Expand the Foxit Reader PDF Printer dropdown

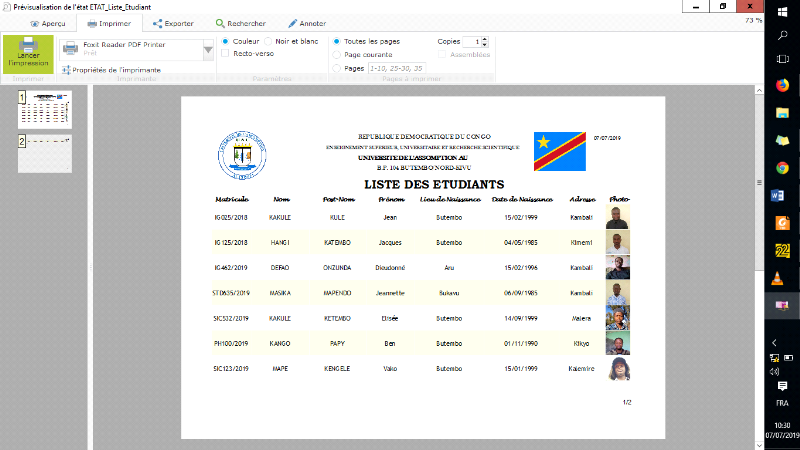[x=209, y=48]
